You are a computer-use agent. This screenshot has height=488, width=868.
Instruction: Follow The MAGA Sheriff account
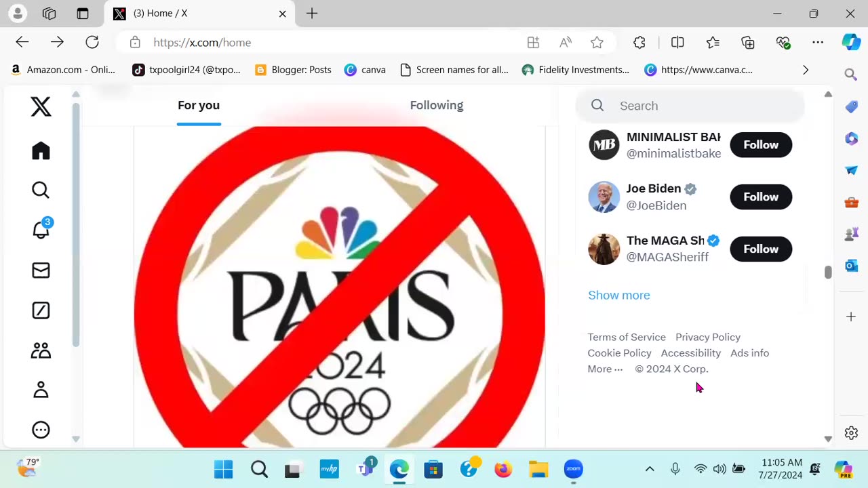761,249
